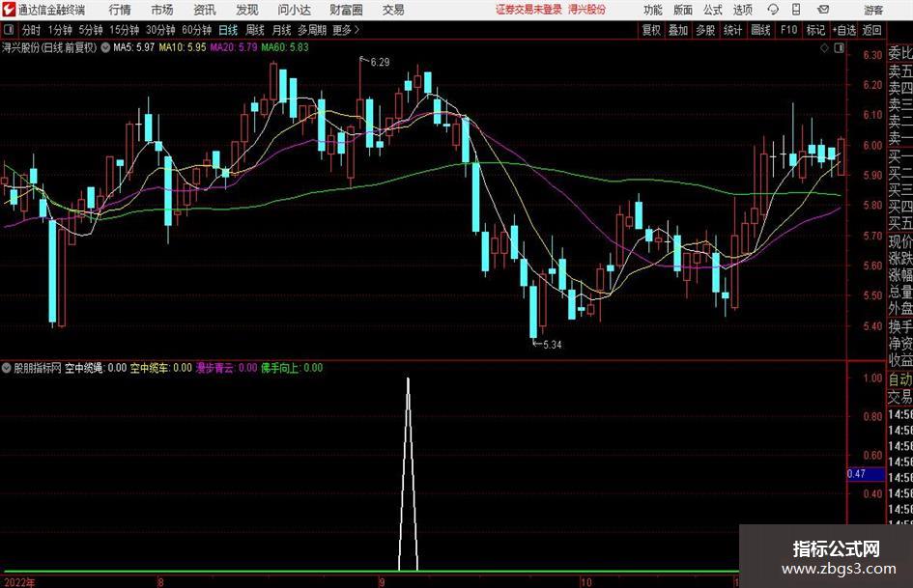Open the 财富圈 menu
Viewport: 913px width, 588px height.
346,10
